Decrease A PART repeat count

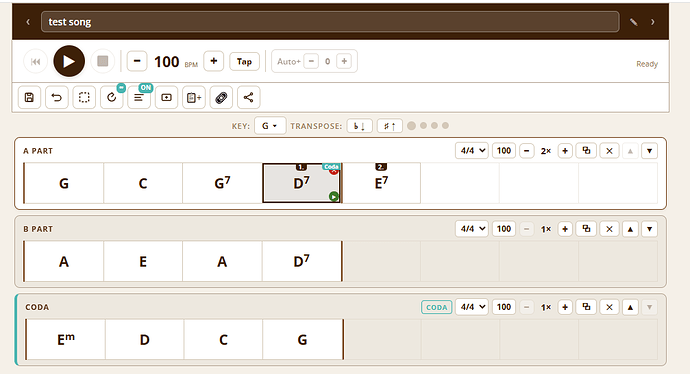click(x=527, y=151)
